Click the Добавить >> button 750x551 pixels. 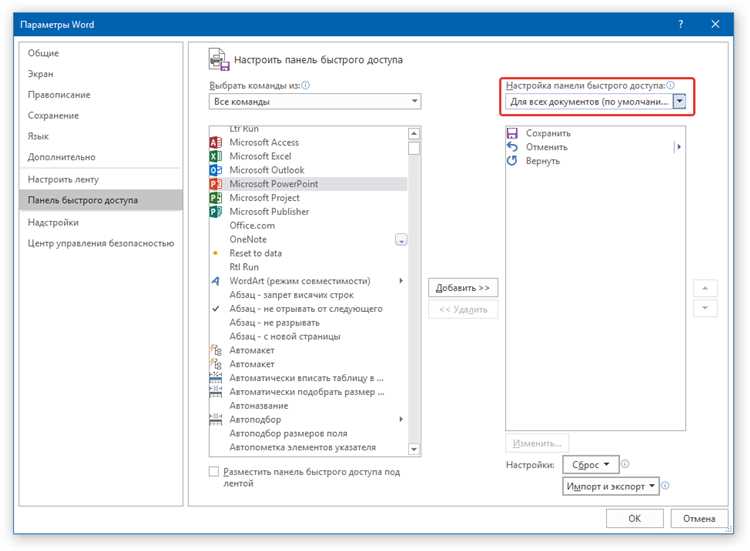[463, 288]
